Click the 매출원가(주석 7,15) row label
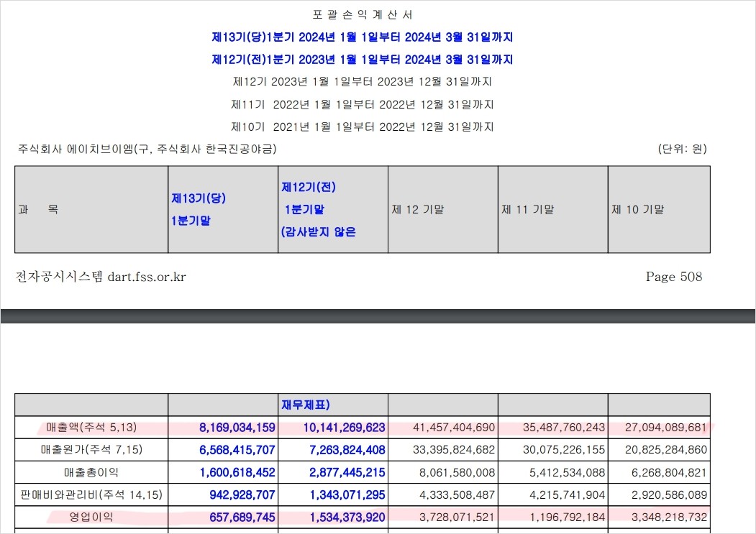The height and width of the screenshot is (534, 756). tap(91, 450)
